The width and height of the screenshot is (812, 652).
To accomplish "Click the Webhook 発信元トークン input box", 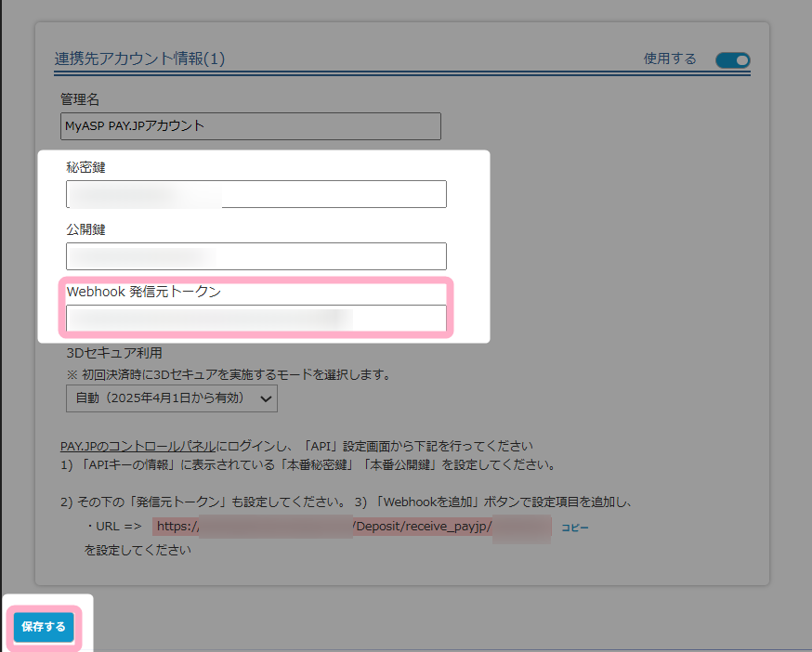I will pos(255,319).
